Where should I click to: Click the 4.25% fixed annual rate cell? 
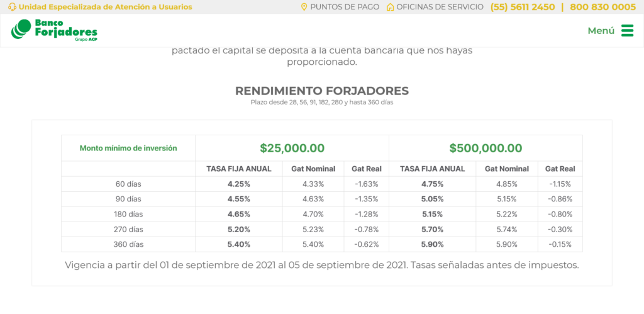238,184
